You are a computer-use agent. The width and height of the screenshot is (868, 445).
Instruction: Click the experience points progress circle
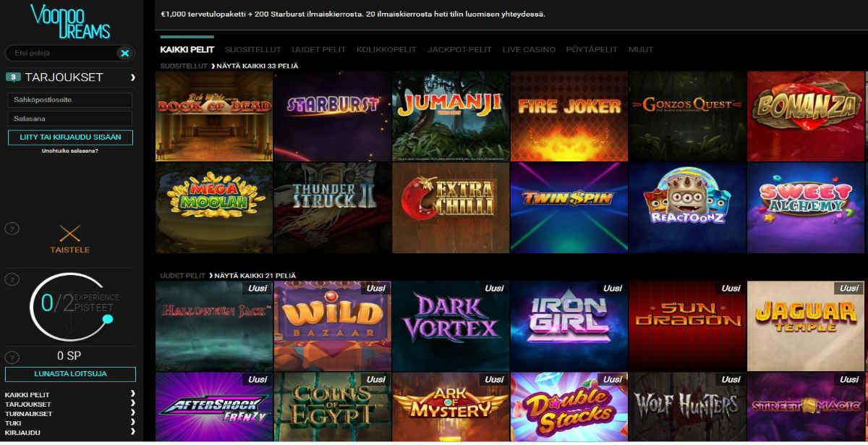[x=70, y=307]
